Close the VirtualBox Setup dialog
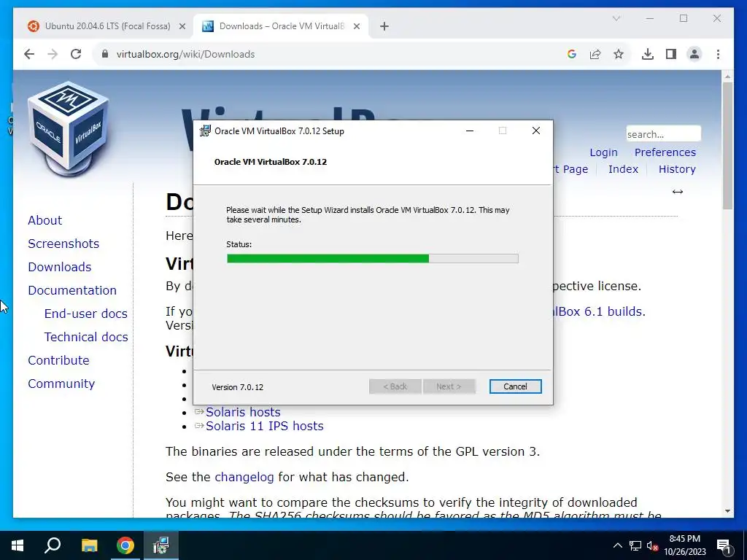747x560 pixels. [536, 131]
